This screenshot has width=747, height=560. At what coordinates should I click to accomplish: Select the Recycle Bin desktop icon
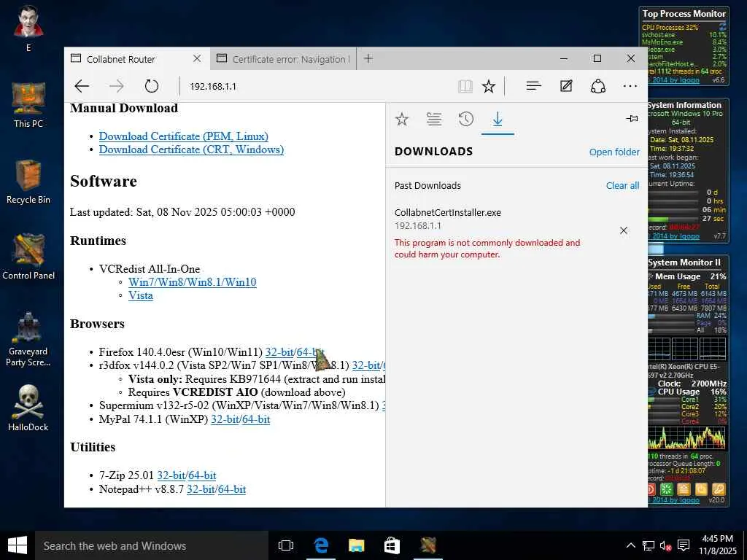(x=28, y=182)
